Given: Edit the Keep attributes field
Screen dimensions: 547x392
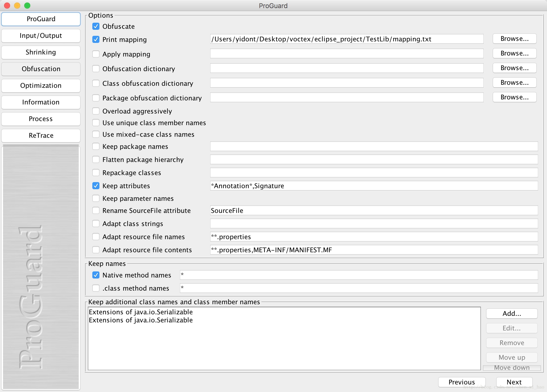Looking at the screenshot, I should point(374,186).
